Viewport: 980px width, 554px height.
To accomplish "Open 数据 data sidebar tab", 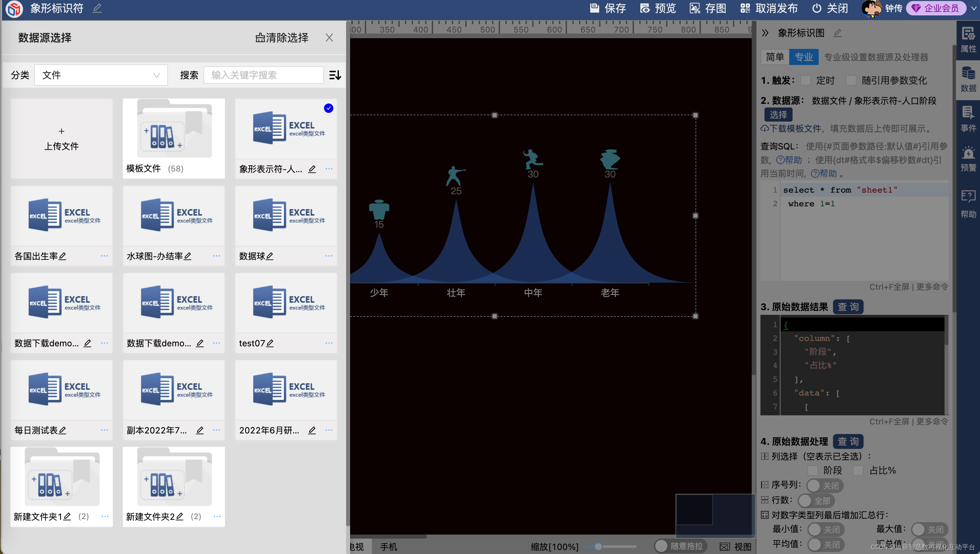I will click(968, 80).
